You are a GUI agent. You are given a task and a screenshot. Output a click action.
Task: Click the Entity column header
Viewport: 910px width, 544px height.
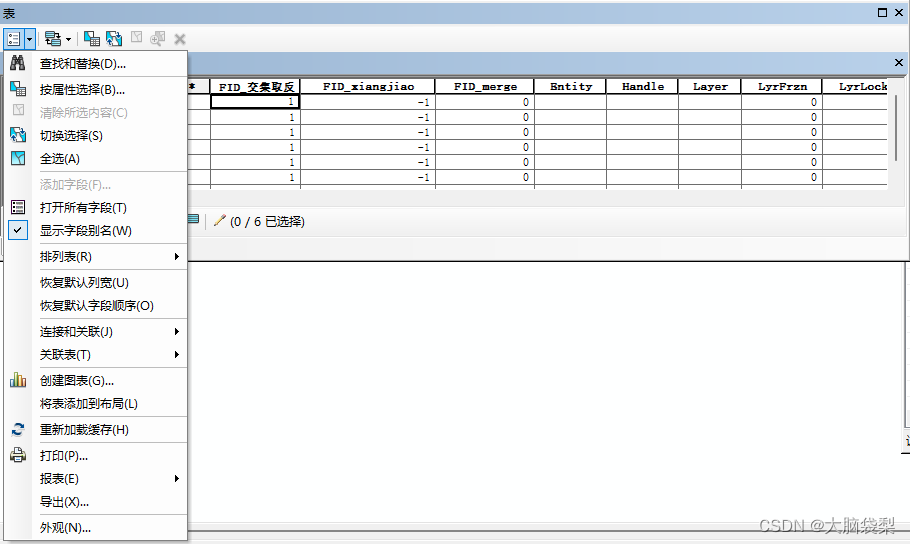(x=570, y=87)
